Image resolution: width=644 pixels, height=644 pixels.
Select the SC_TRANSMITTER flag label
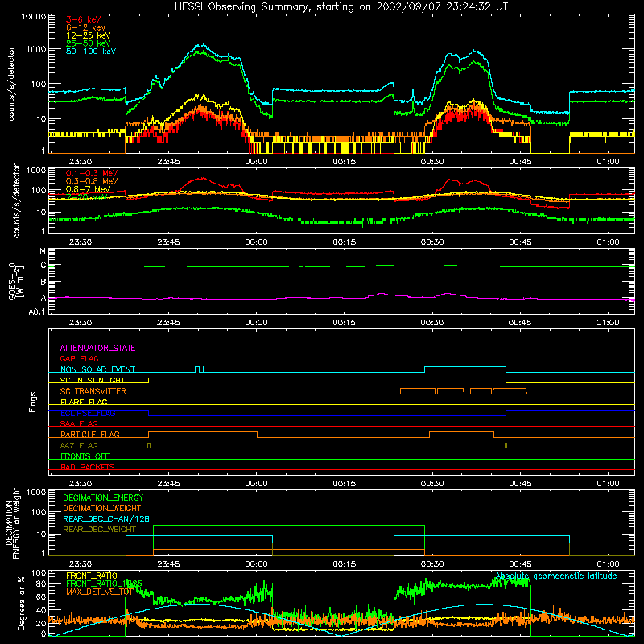tap(93, 391)
